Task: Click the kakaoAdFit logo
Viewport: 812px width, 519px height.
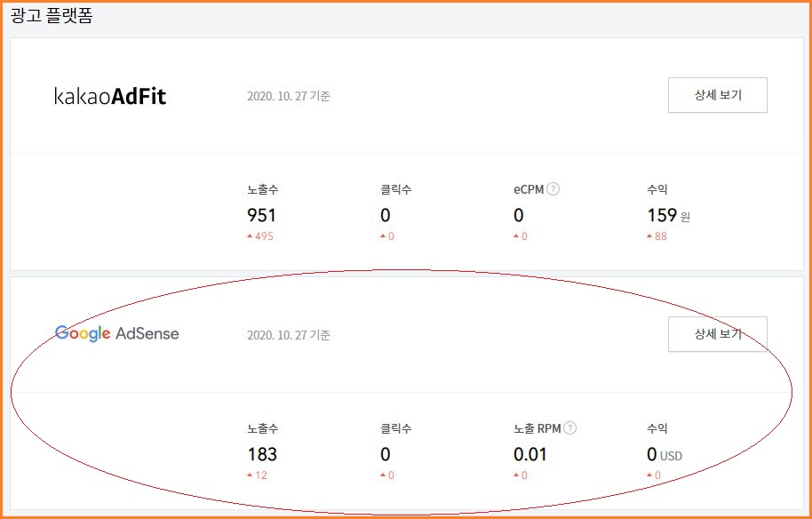Action: 110,96
